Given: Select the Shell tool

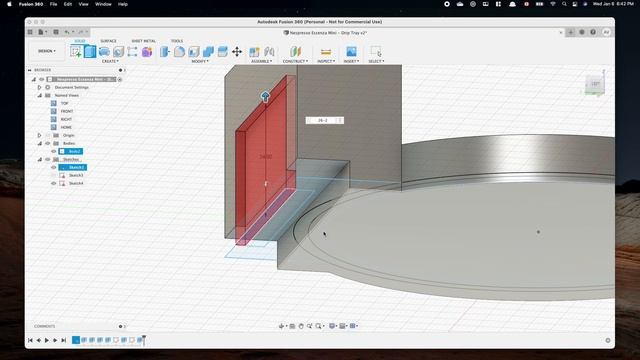Looking at the screenshot, I should pos(194,52).
